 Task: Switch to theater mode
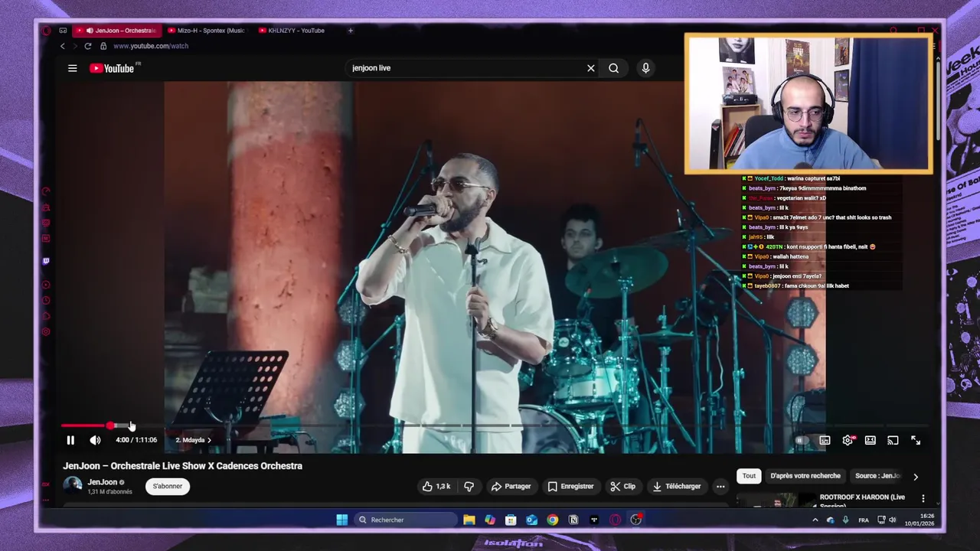point(871,441)
